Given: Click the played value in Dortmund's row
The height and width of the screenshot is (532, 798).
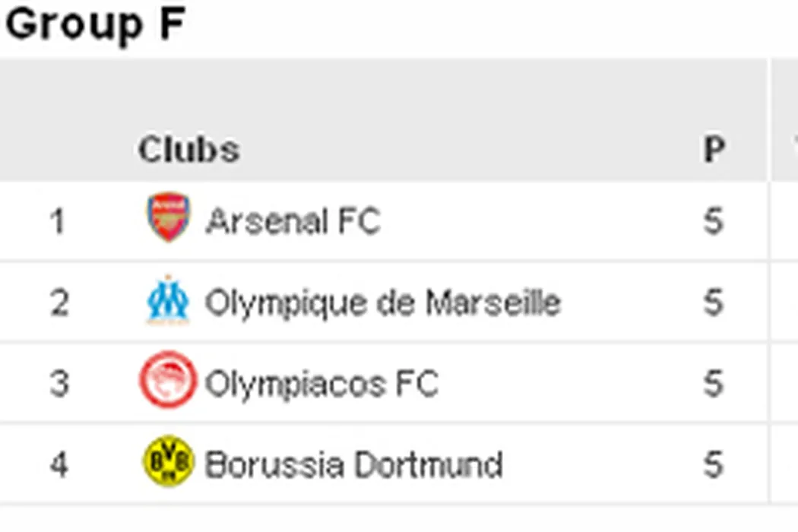Looking at the screenshot, I should 713,464.
